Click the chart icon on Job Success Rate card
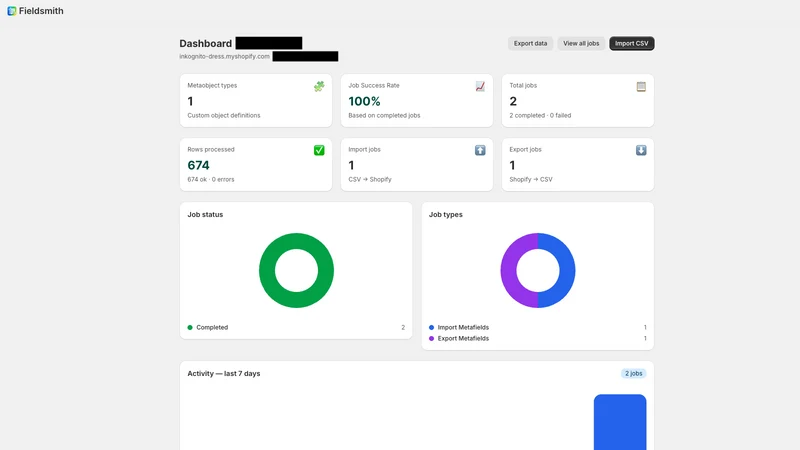 (480, 86)
